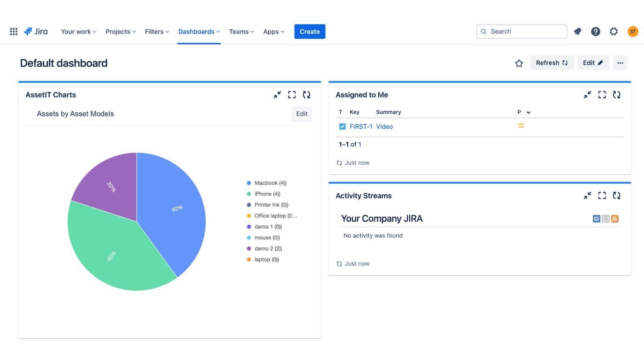Minimize the AssetIT Charts gadget
This screenshot has height=362, width=644.
(277, 95)
